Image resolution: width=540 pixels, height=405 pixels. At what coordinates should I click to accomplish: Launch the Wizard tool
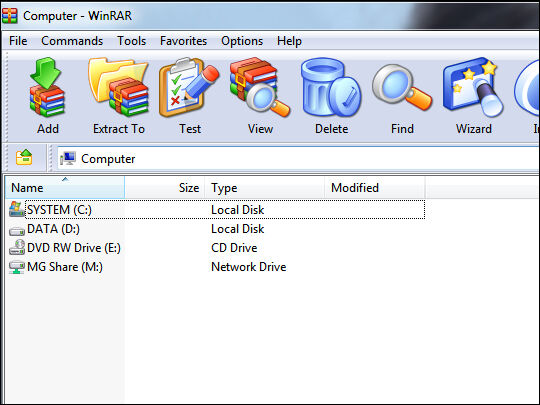pyautogui.click(x=474, y=87)
